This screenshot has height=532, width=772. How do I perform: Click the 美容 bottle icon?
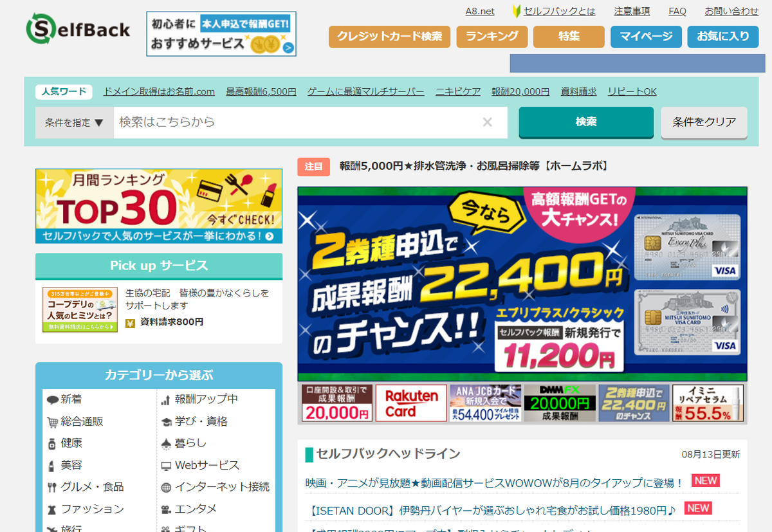[x=51, y=466]
